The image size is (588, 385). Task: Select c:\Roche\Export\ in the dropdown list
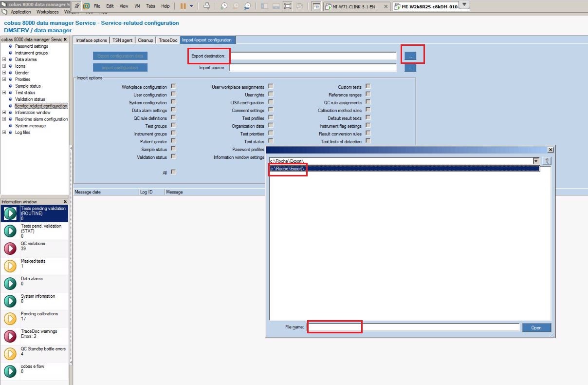pyautogui.click(x=404, y=169)
